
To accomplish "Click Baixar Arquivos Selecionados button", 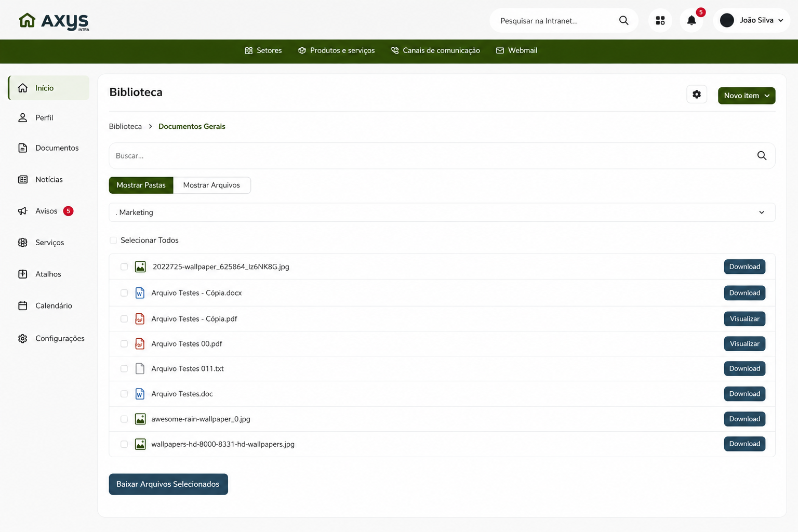I will (168, 484).
